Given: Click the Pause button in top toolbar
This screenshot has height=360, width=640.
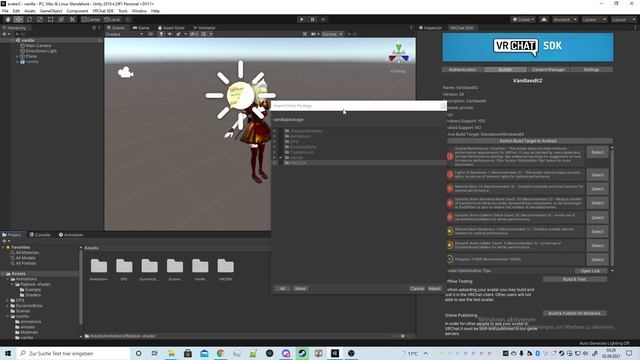Looking at the screenshot, I should [313, 20].
